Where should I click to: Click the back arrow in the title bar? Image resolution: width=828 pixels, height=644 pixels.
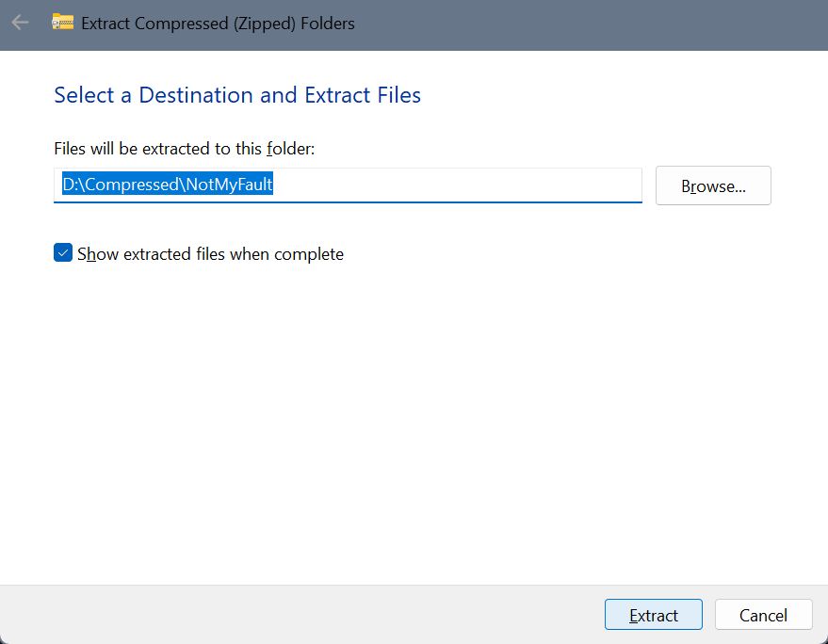pos(20,23)
